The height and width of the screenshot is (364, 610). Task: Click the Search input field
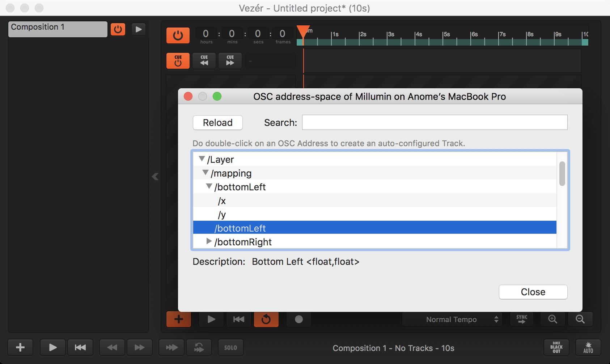(435, 122)
